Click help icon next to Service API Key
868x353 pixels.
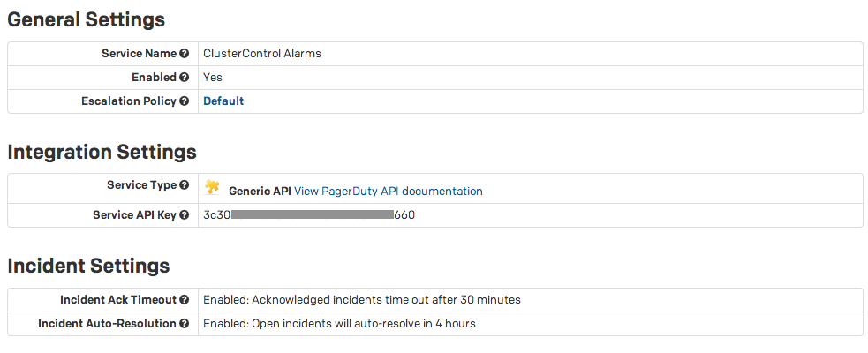pyautogui.click(x=184, y=215)
